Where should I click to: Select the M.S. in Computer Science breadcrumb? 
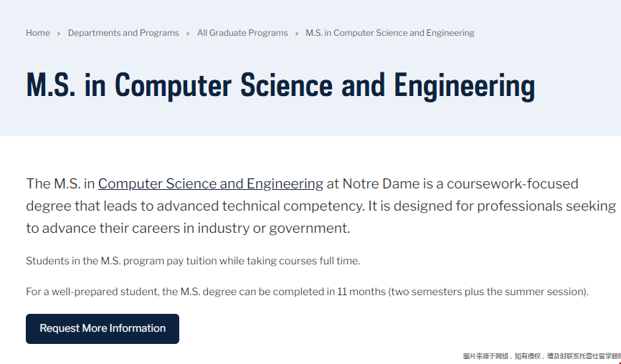pyautogui.click(x=389, y=33)
